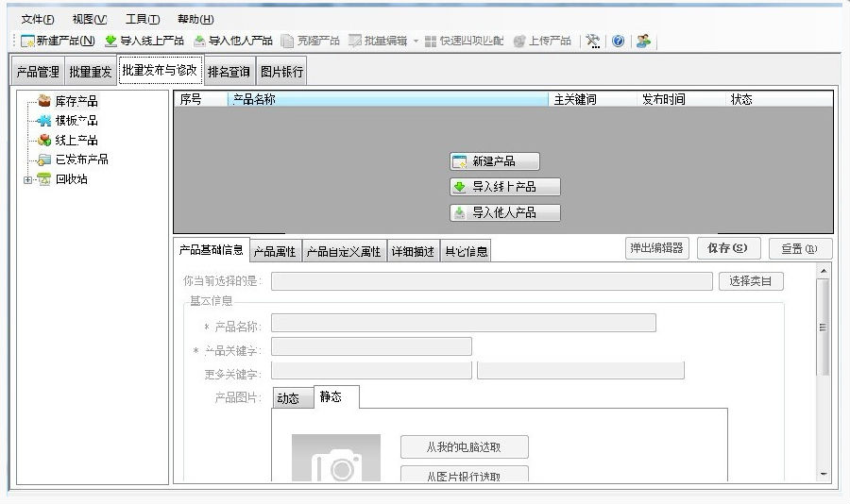Image resolution: width=850 pixels, height=504 pixels.
Task: Click the 弹出编辑器 button
Action: coord(657,248)
